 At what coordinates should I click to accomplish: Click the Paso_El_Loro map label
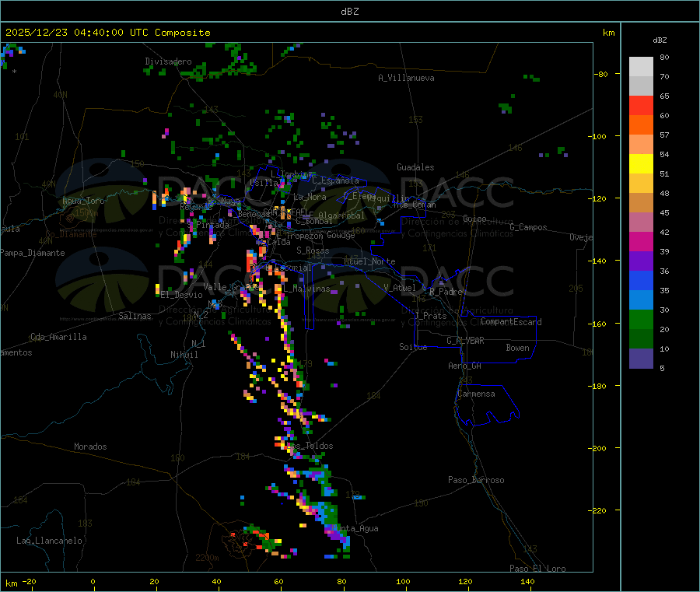[537, 569]
